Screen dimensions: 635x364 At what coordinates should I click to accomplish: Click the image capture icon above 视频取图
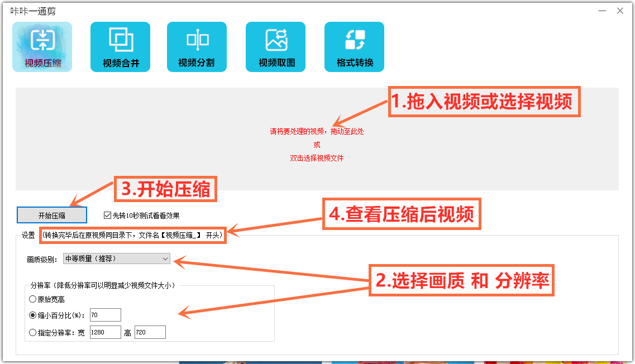coord(275,39)
